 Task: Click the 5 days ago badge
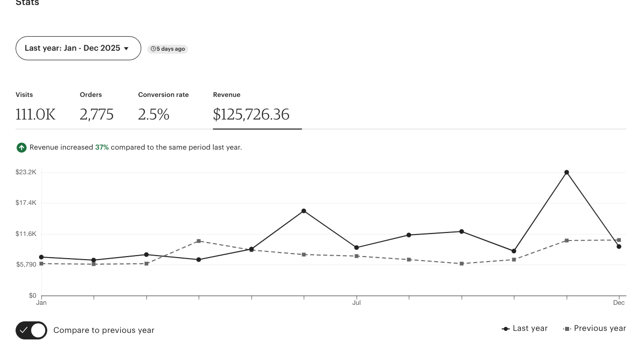pos(168,49)
